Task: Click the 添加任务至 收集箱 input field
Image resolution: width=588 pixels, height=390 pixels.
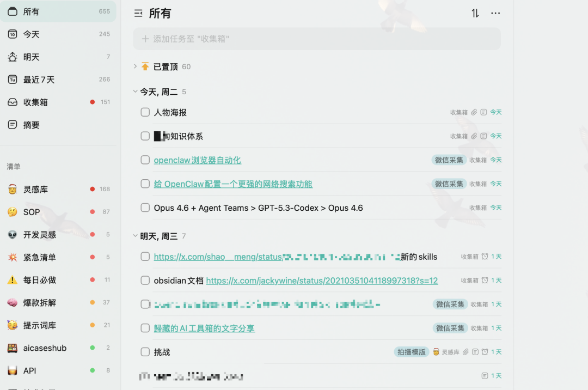Action: 317,39
